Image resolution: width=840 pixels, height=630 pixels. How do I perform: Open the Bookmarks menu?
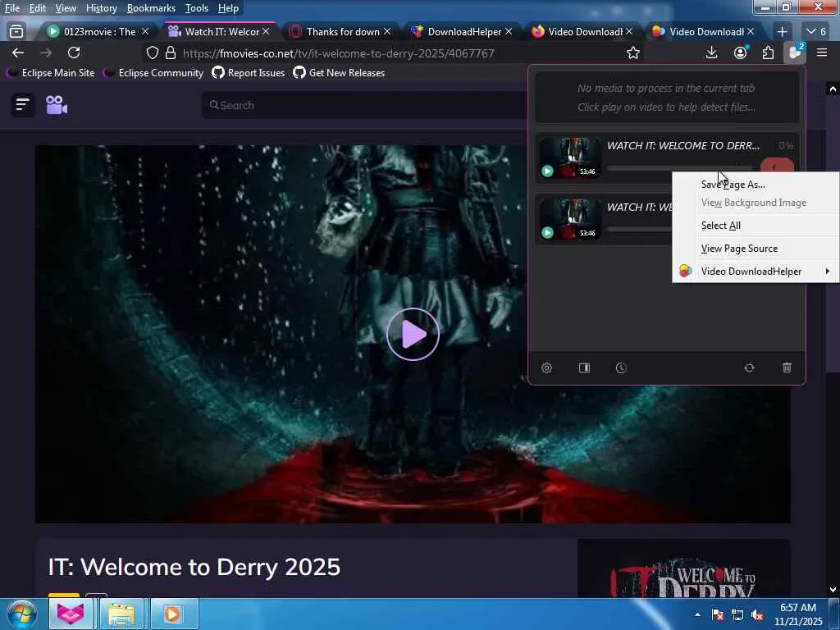pos(151,8)
